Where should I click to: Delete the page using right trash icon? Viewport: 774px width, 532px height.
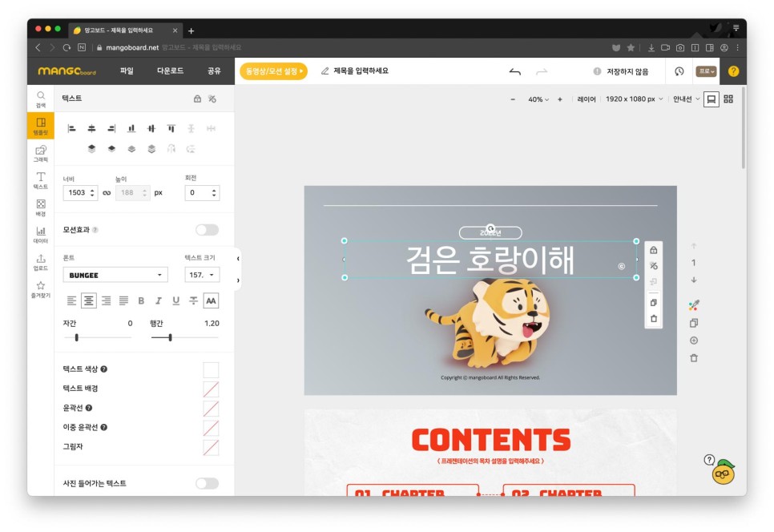pos(694,358)
